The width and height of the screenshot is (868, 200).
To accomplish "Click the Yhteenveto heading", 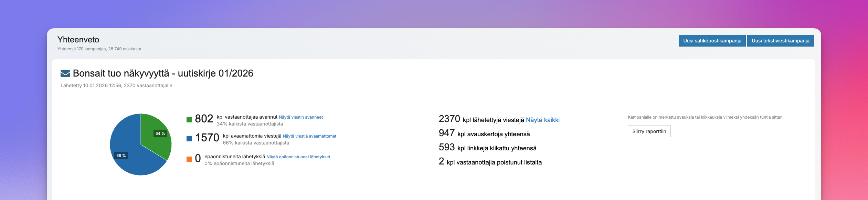I will [x=78, y=40].
